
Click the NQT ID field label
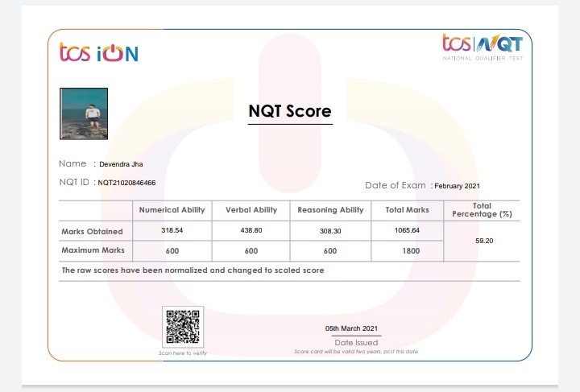tap(74, 182)
